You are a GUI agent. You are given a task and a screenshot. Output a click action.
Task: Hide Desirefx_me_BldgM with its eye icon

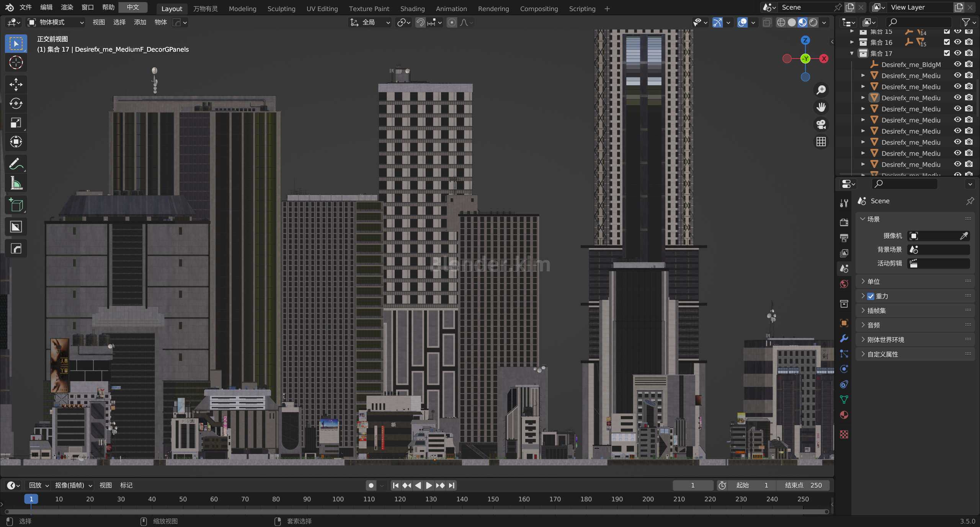point(958,64)
